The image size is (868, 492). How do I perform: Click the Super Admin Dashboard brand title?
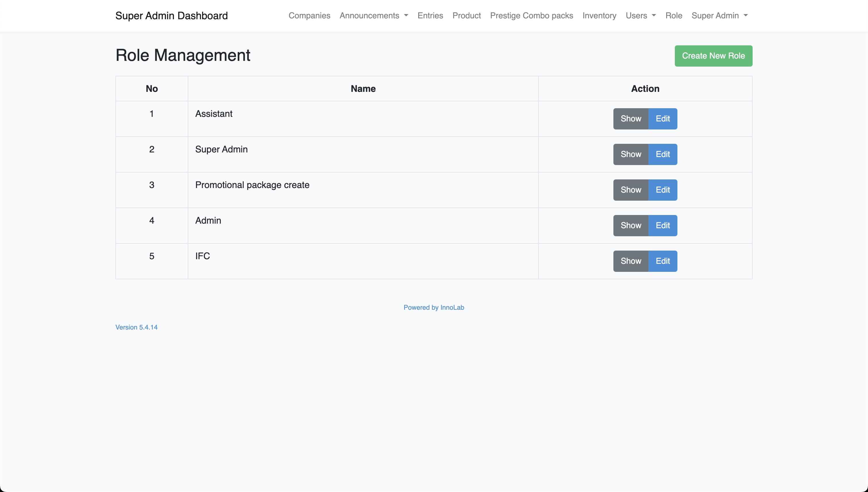point(171,16)
